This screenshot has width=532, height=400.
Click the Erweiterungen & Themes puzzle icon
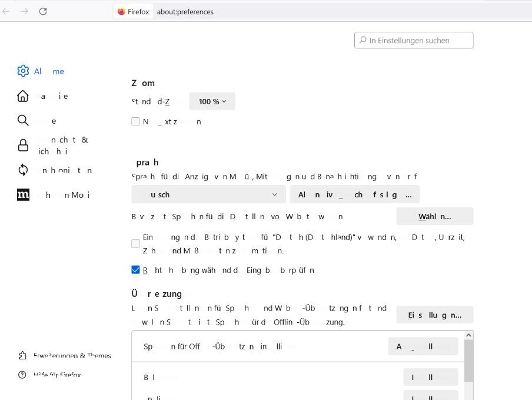[x=22, y=355]
